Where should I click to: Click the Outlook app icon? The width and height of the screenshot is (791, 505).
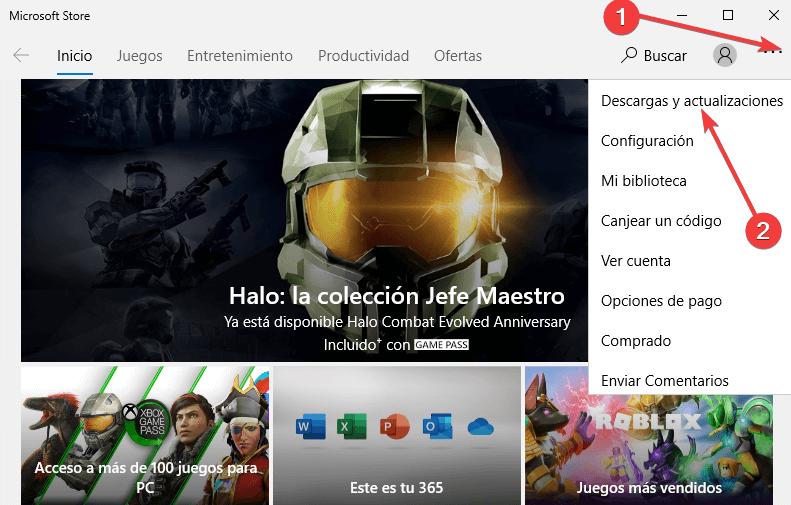[x=437, y=427]
